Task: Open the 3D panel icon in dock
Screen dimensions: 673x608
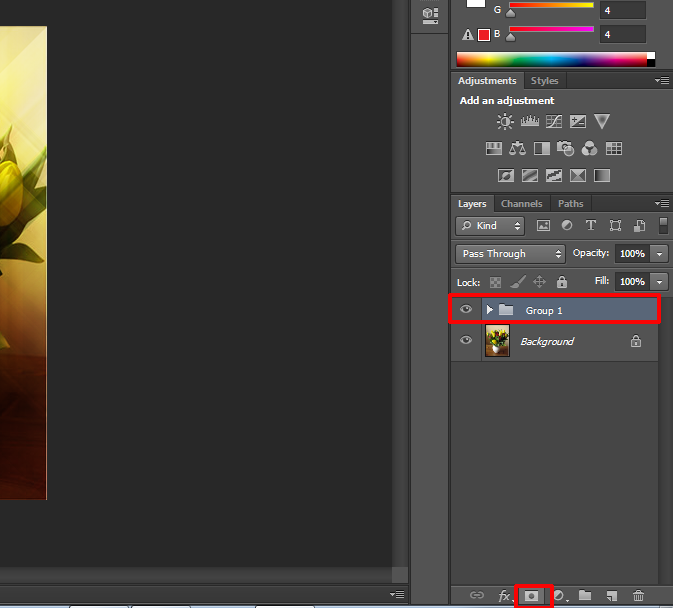Action: (x=430, y=15)
